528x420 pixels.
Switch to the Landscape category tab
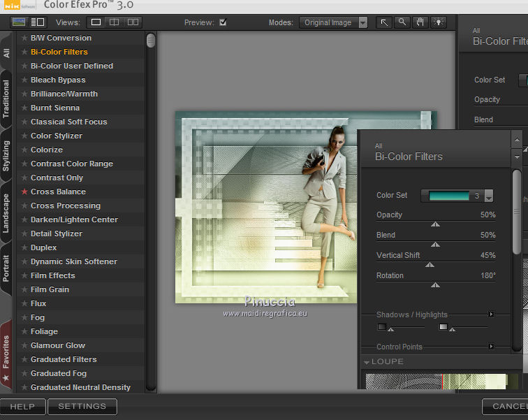pyautogui.click(x=6, y=212)
